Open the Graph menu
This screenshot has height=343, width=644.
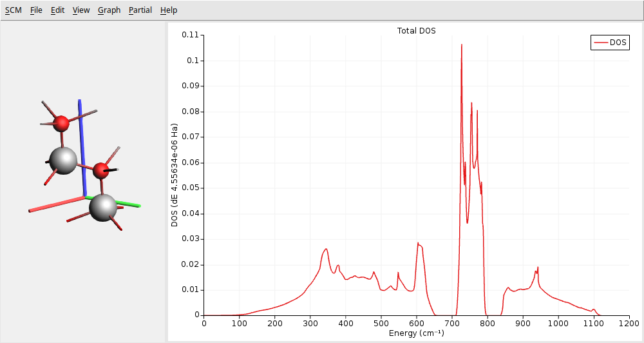(x=109, y=10)
